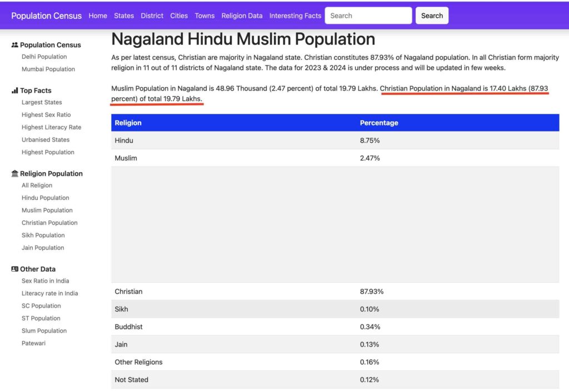Screen dimensions: 569x392
Task: Open the Jain Population link
Action: pyautogui.click(x=43, y=248)
